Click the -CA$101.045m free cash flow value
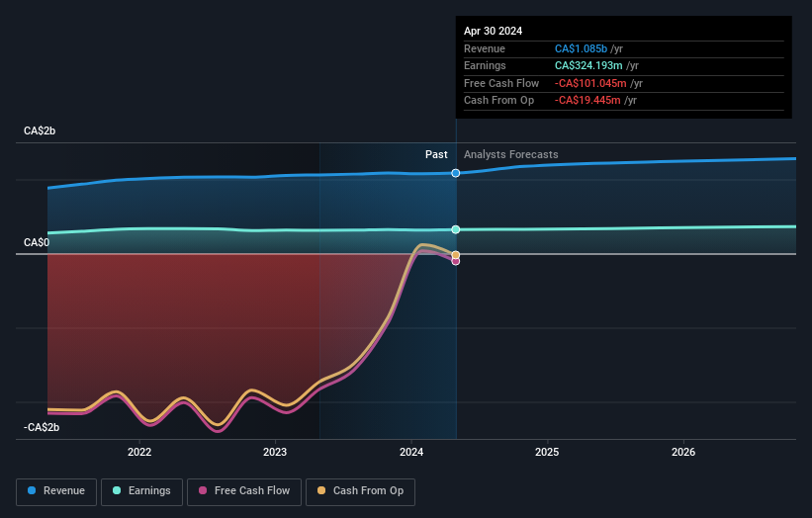Screen dimensions: 812x518 [x=590, y=83]
